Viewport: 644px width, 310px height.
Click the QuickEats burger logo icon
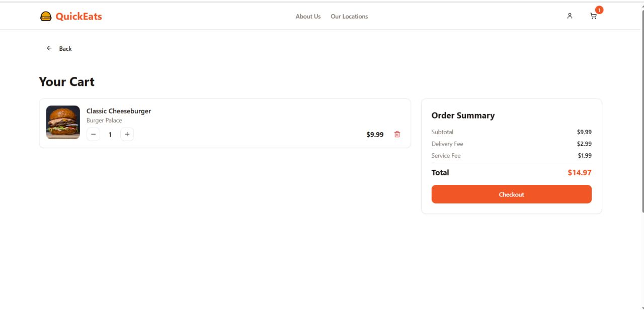click(x=46, y=17)
